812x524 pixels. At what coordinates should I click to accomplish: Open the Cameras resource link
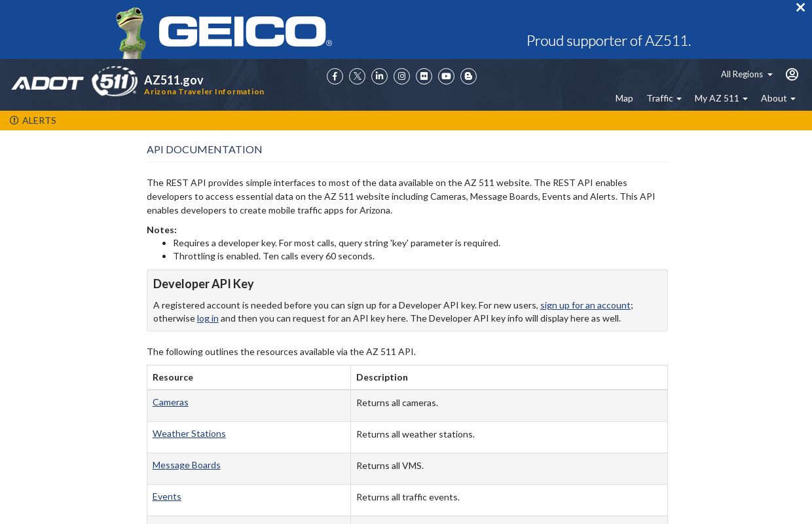pos(170,402)
